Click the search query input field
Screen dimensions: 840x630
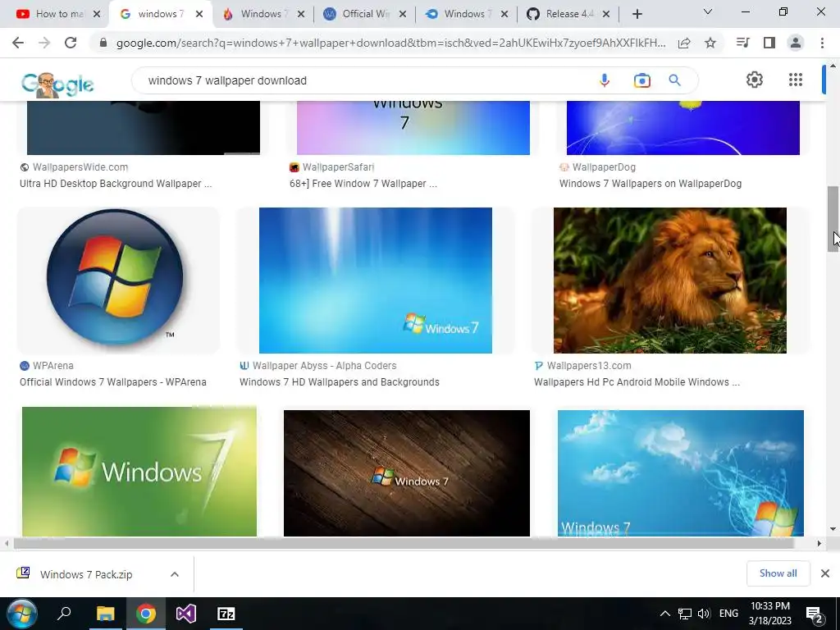click(364, 80)
